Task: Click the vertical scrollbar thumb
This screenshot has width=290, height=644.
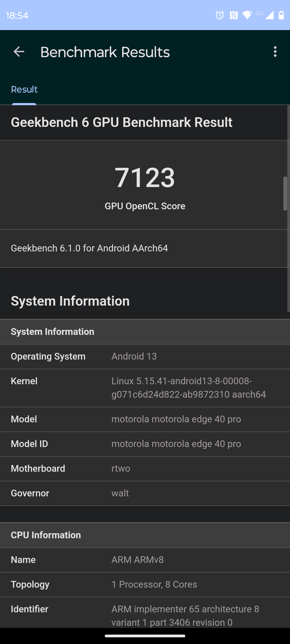Action: tap(285, 193)
